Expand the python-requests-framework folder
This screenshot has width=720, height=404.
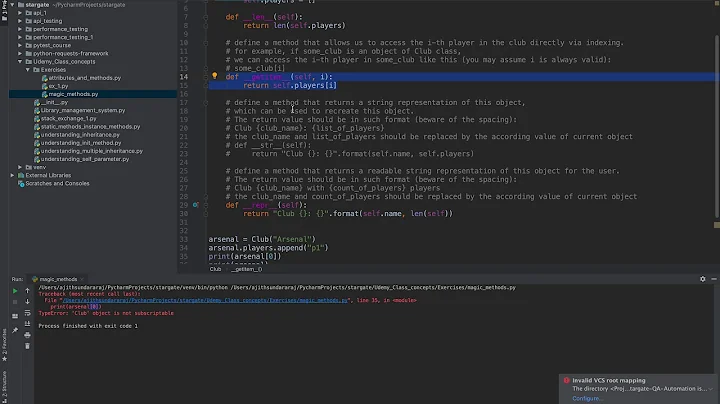click(x=20, y=53)
